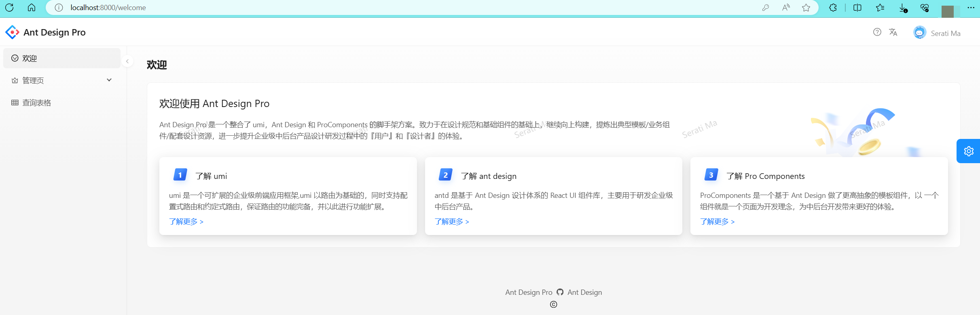Click the number 2 badge
This screenshot has height=315, width=980.
445,175
